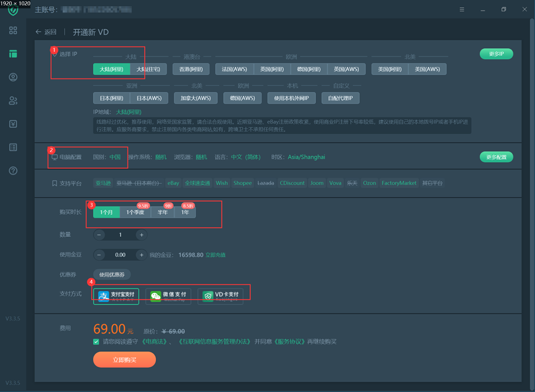Open the billing yen sidebar icon
Viewport: 535px width, 392px height.
(13, 124)
